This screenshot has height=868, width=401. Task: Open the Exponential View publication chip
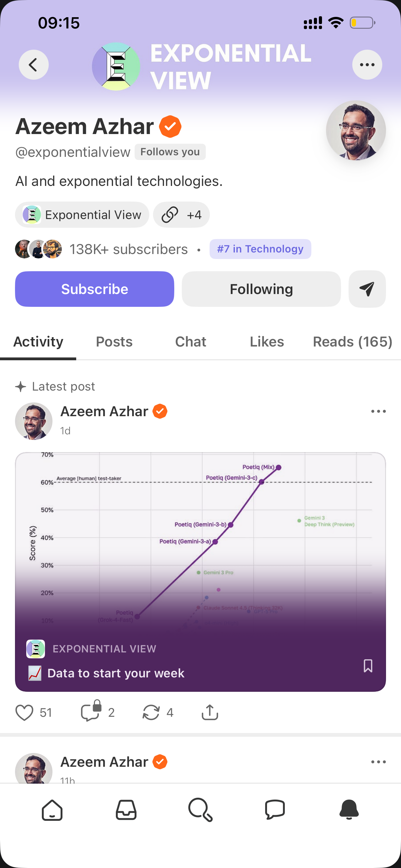point(82,215)
